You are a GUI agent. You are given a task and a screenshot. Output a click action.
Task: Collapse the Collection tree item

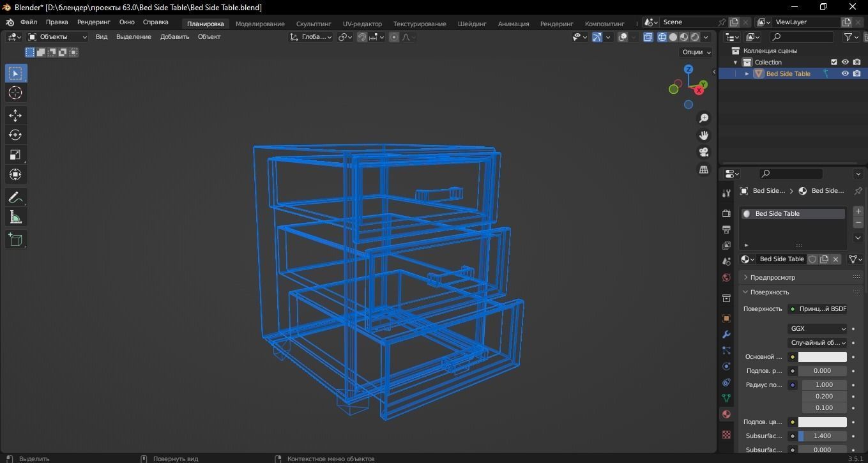pos(735,62)
